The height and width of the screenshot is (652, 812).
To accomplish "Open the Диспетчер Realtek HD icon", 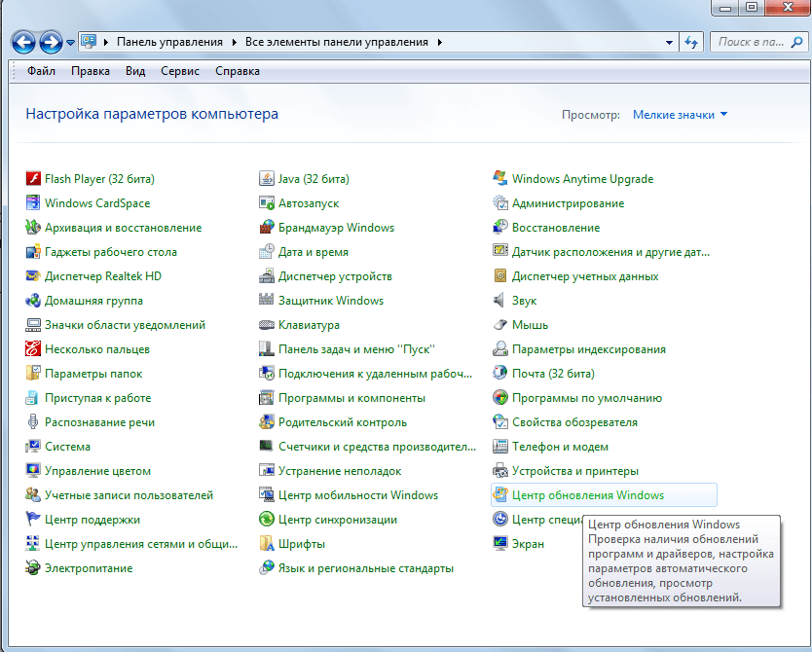I will [33, 275].
